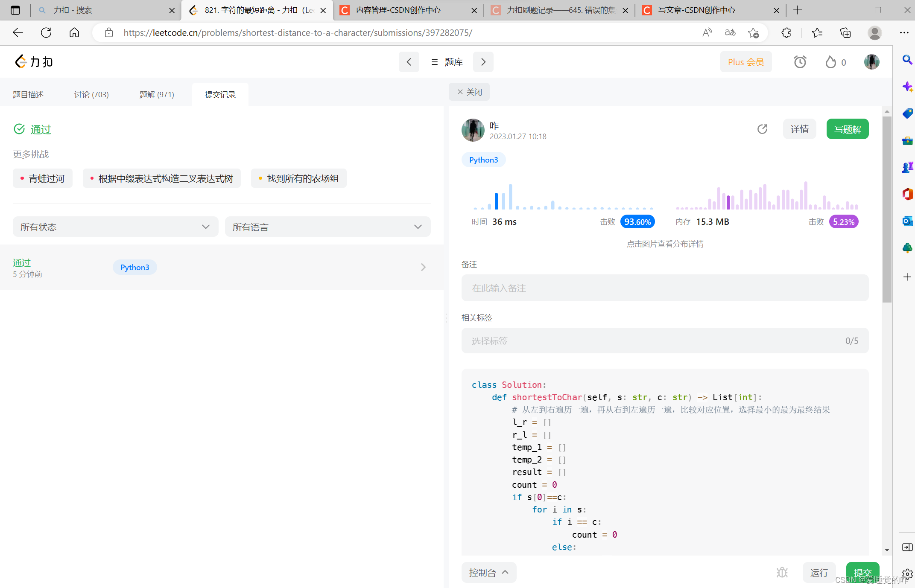Viewport: 915px width, 588px height.
Task: Switch to 题目描述 tab
Action: [x=28, y=94]
